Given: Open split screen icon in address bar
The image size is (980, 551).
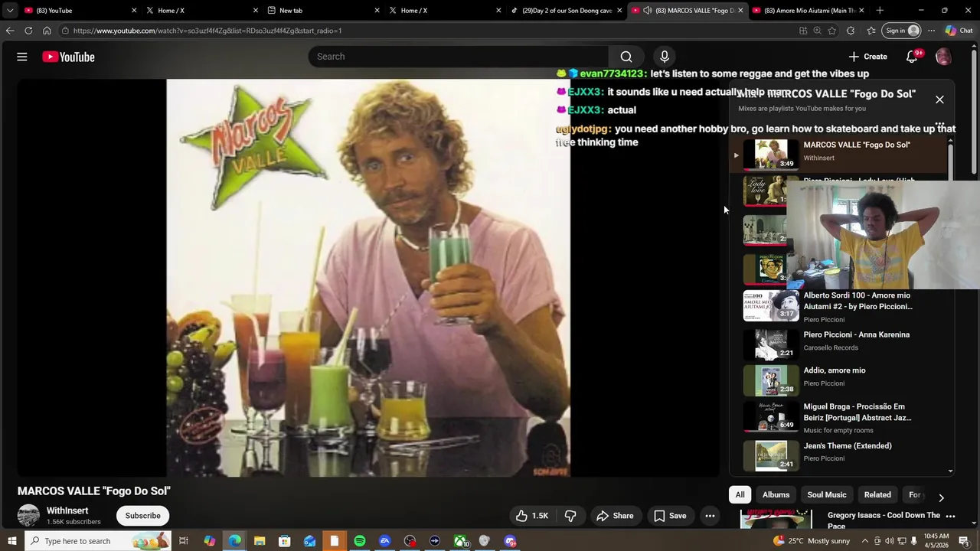Looking at the screenshot, I should (x=803, y=31).
